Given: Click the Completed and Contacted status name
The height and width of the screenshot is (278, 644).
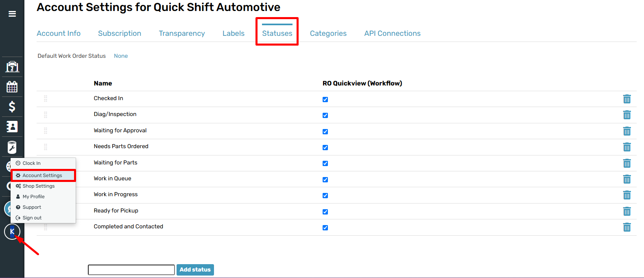Looking at the screenshot, I should (129, 226).
